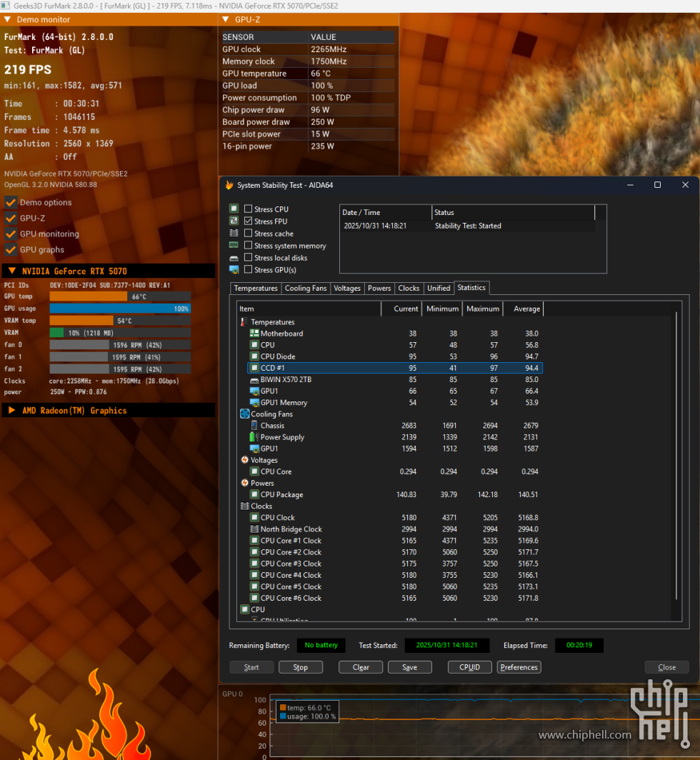Click the FPU stress icon beside Stress FPU

234,221
